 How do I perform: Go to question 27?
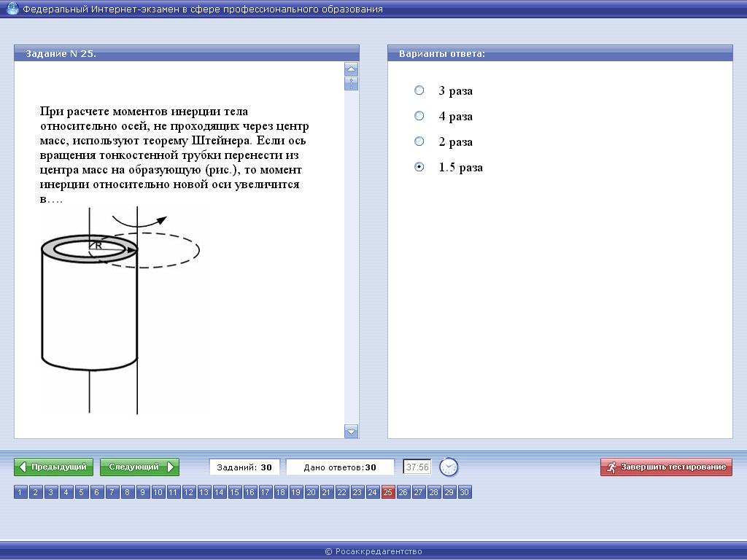coord(418,492)
